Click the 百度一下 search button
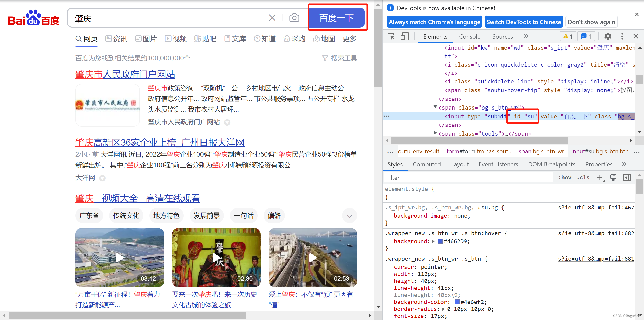Viewport: 644px width, 320px height. 337,18
